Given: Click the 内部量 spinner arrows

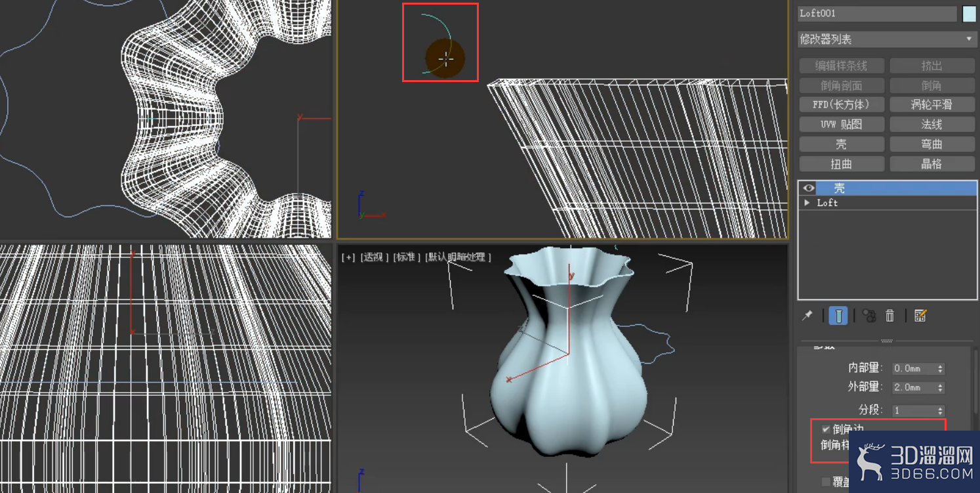Looking at the screenshot, I should pos(941,369).
